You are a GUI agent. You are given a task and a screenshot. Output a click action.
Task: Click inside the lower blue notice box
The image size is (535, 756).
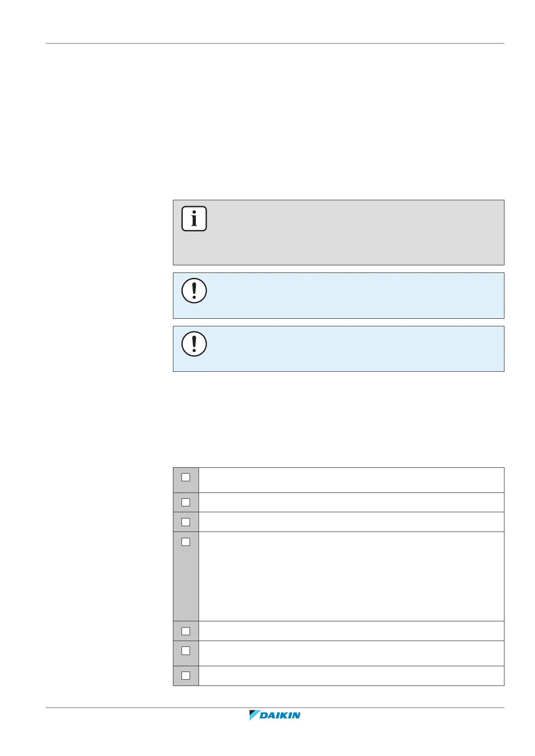tap(350, 349)
